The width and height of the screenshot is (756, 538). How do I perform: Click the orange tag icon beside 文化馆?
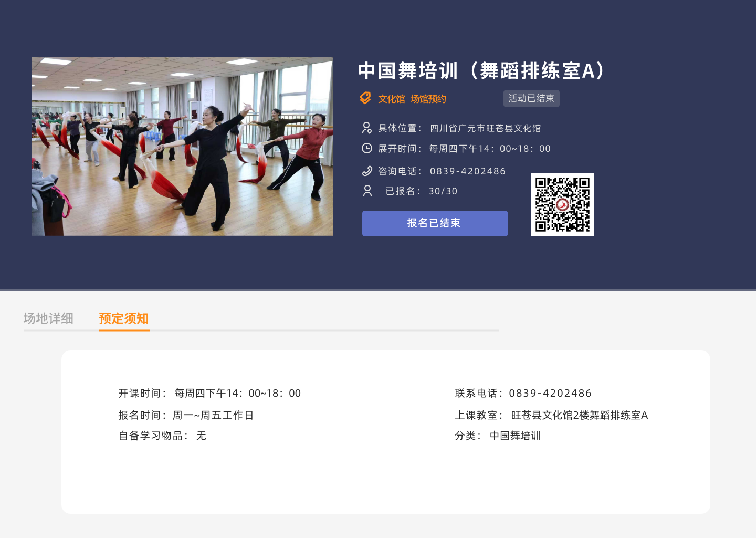(x=365, y=98)
